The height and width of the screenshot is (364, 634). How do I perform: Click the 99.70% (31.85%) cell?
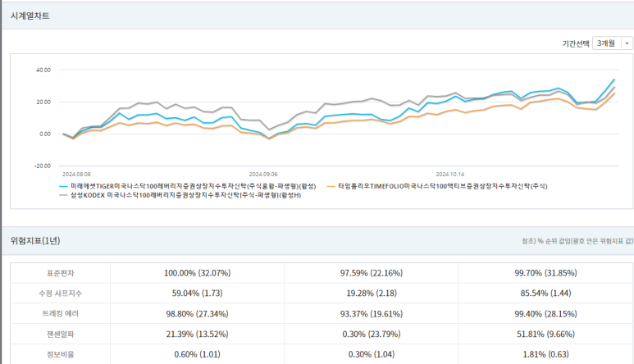(546, 273)
